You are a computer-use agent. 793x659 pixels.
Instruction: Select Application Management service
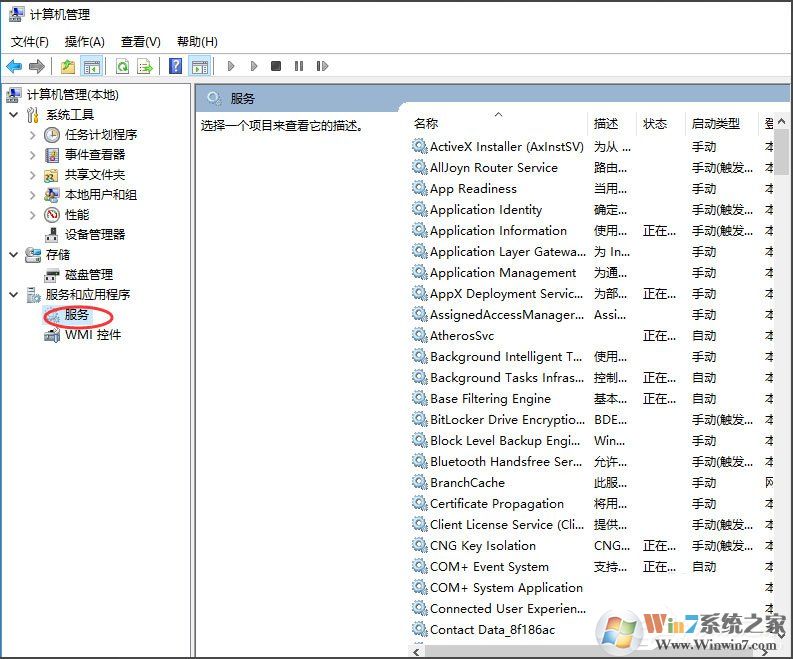tap(503, 273)
